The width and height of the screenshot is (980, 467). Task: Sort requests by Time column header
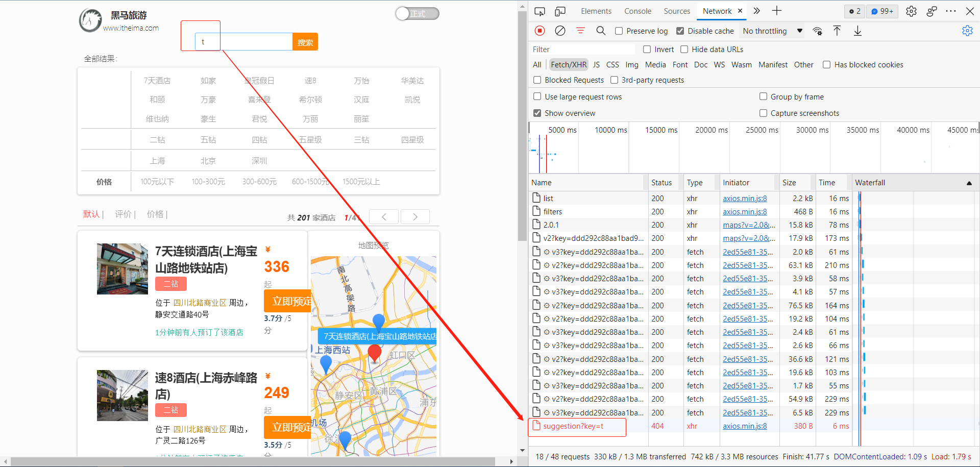click(x=833, y=183)
